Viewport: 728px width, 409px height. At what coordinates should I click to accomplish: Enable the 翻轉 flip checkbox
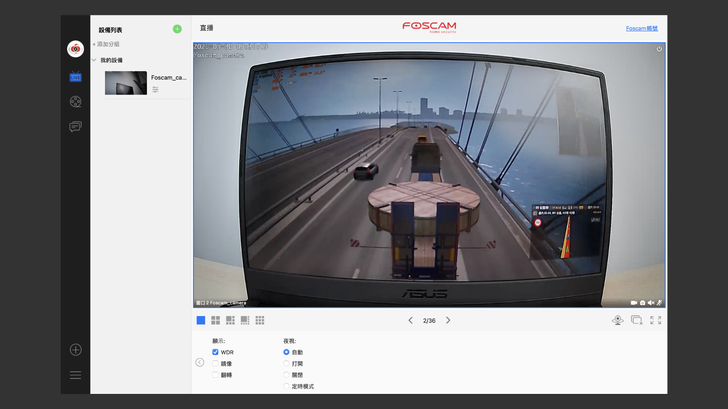(x=215, y=375)
